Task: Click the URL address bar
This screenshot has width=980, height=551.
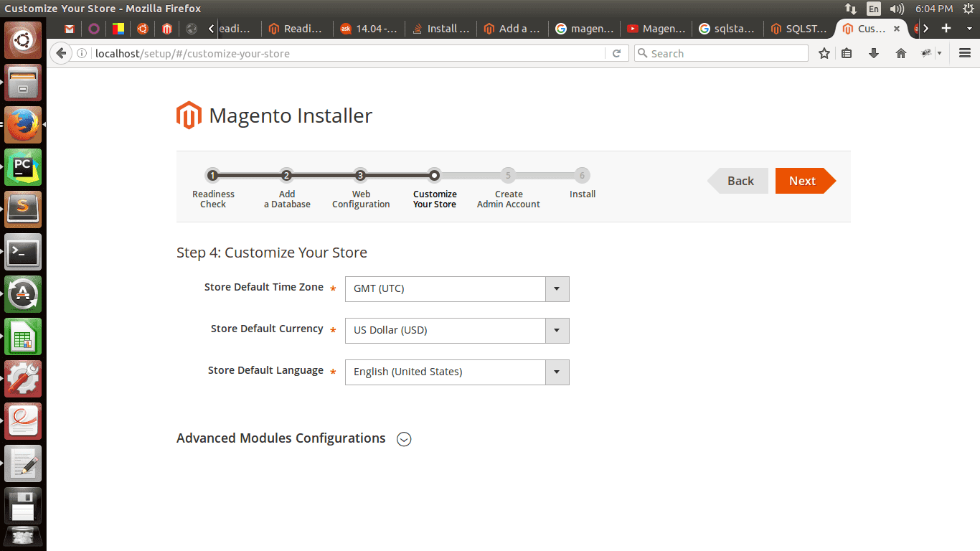Action: click(348, 53)
